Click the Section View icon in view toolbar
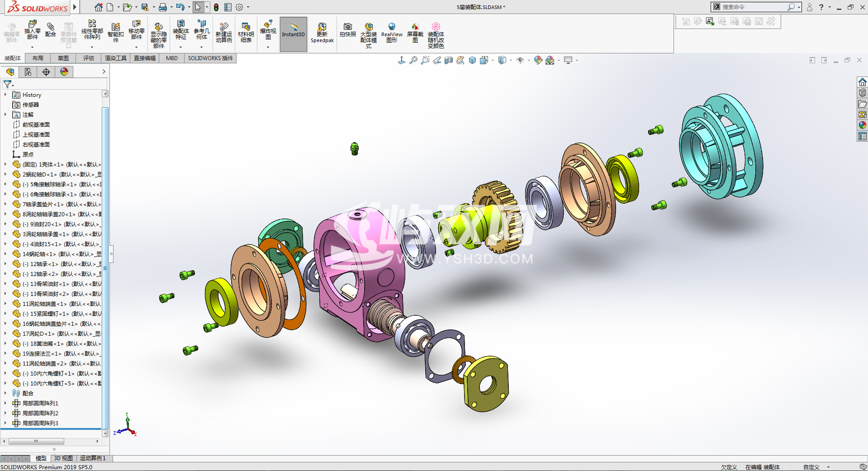 (x=448, y=60)
